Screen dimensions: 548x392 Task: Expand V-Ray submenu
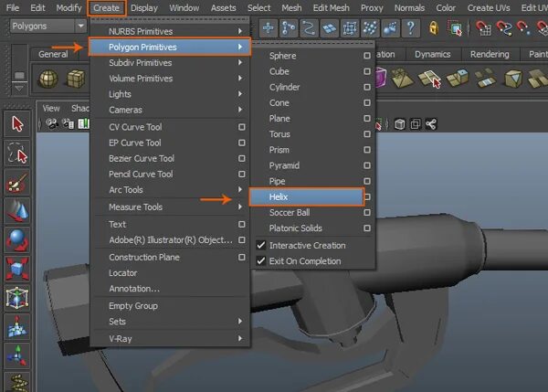pos(170,338)
